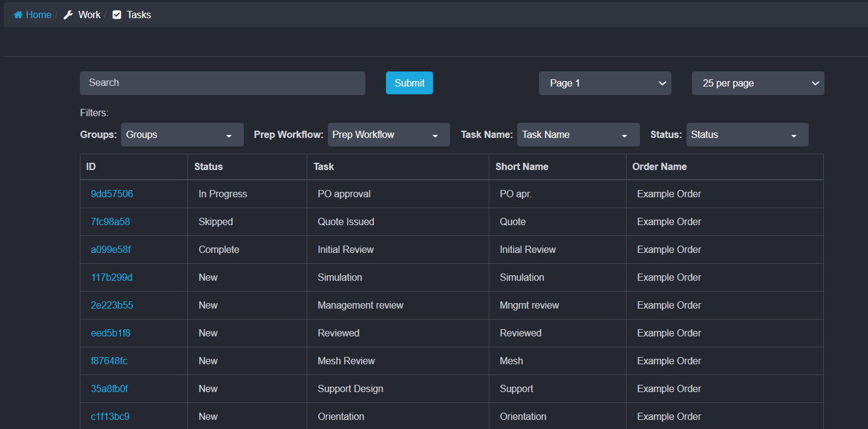
Task: Open task ID 9dd57506
Action: click(112, 194)
